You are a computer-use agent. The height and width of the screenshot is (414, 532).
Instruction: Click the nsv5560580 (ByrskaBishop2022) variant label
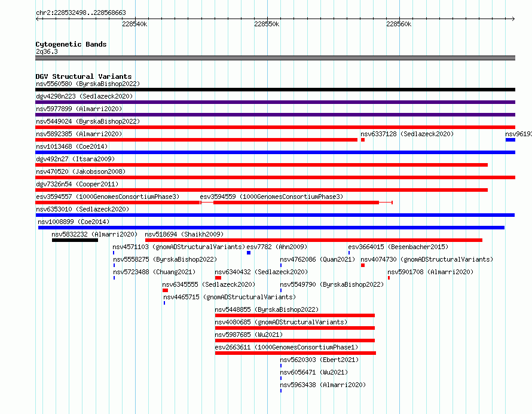[x=88, y=84]
